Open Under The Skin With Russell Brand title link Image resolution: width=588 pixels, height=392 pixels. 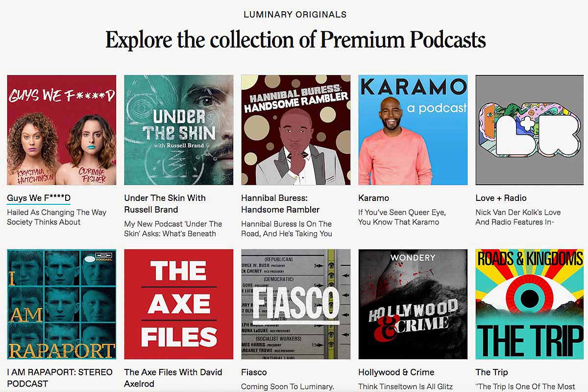(165, 204)
